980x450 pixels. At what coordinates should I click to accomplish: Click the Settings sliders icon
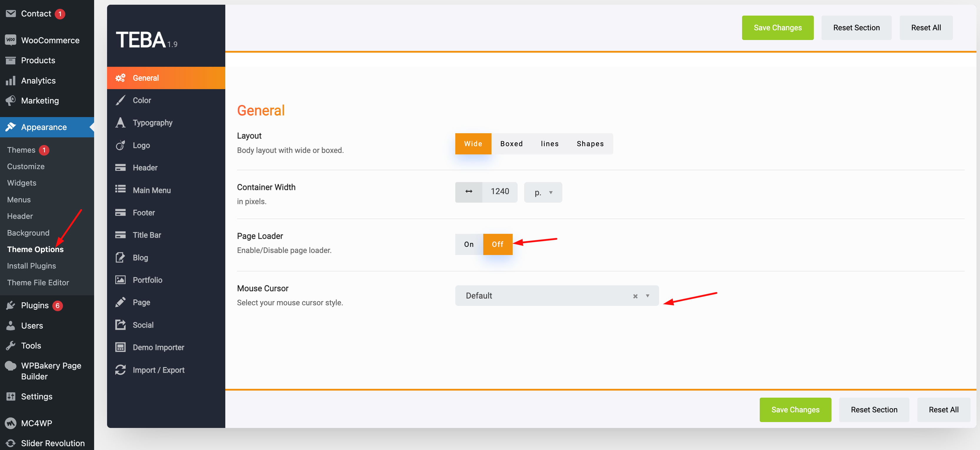[x=11, y=396]
